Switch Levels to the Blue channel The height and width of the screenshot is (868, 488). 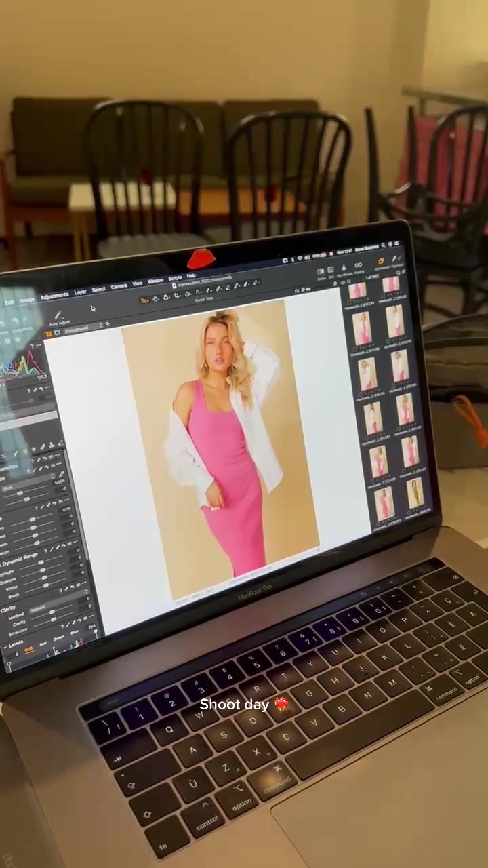coord(75,632)
